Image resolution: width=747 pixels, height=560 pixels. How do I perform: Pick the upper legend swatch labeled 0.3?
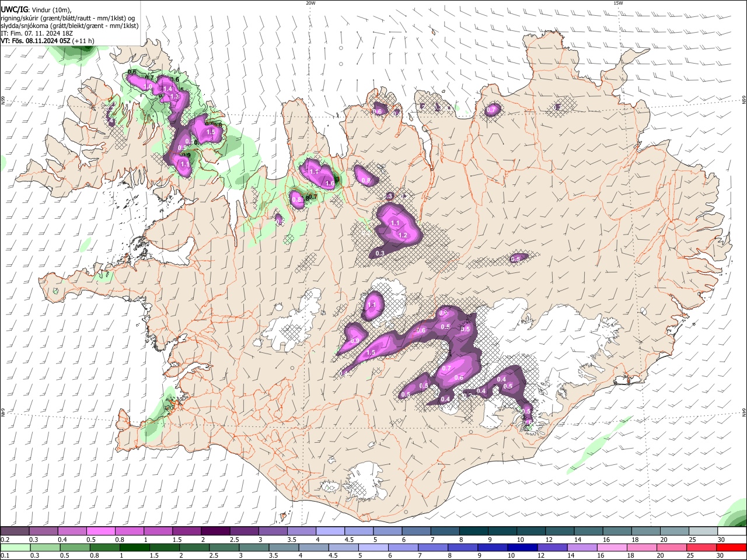[43, 531]
